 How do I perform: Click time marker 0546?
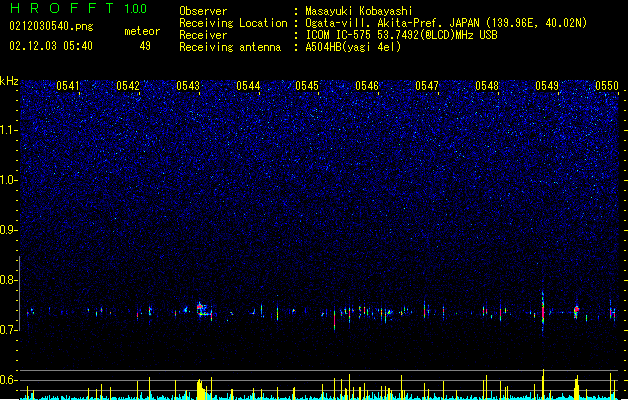367,86
